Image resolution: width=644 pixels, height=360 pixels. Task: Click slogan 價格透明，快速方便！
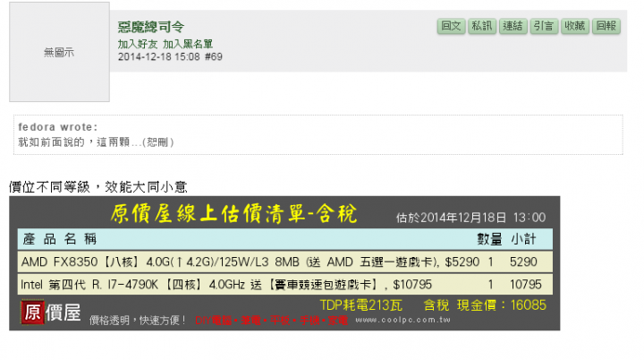point(139,320)
